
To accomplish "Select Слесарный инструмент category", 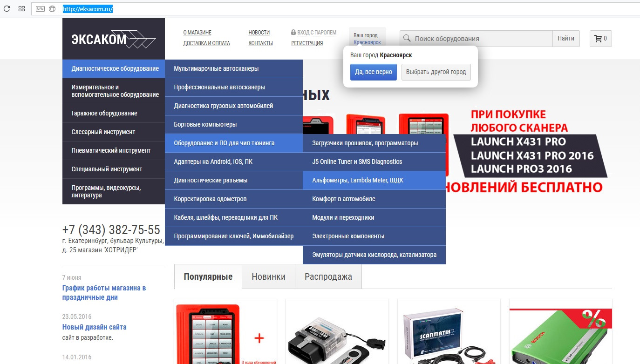I will [x=114, y=132].
